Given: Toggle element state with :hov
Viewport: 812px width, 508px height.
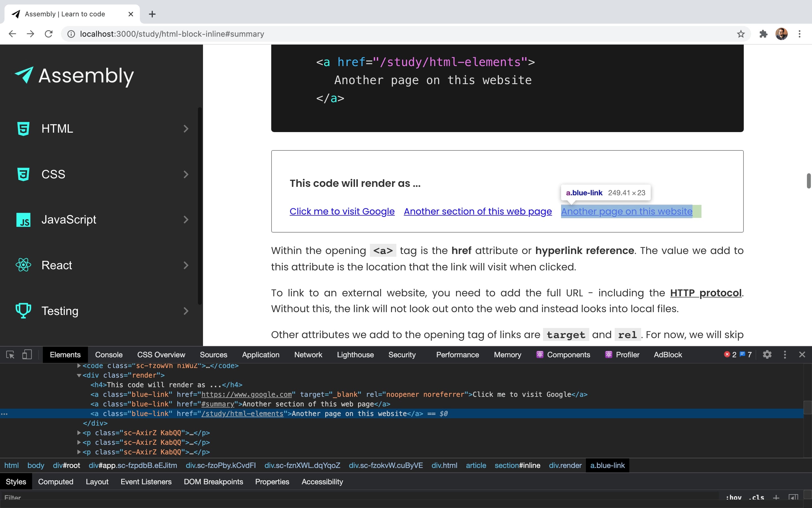Looking at the screenshot, I should 734,498.
